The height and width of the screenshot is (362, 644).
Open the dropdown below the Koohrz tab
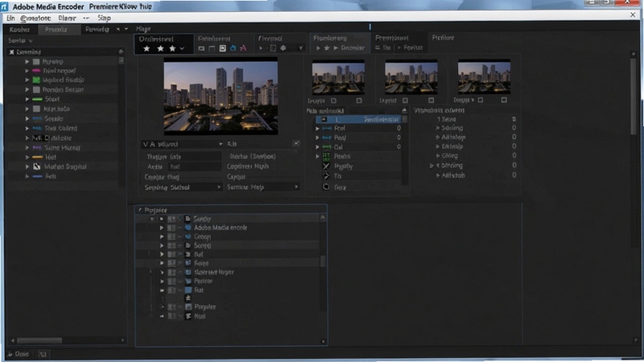(x=20, y=41)
